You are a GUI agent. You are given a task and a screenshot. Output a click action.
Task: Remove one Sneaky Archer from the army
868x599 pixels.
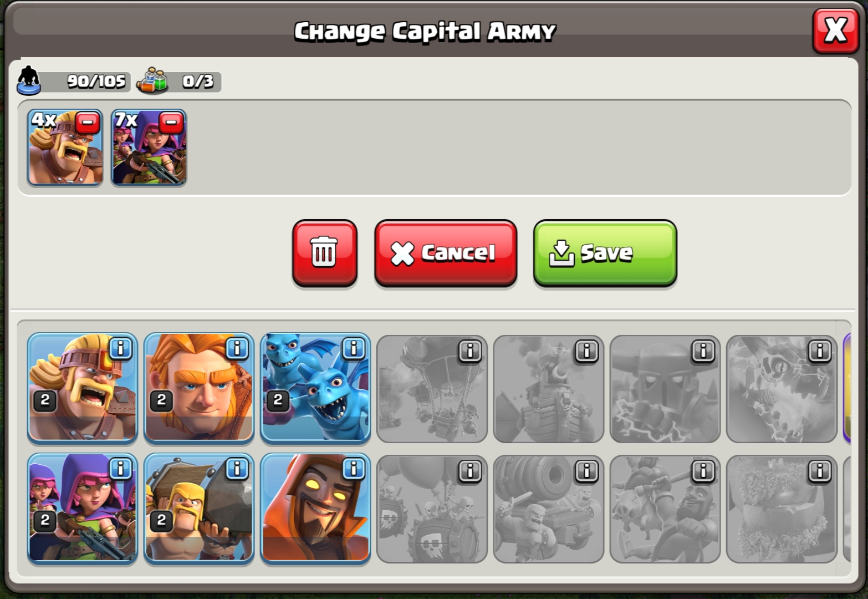pos(171,123)
